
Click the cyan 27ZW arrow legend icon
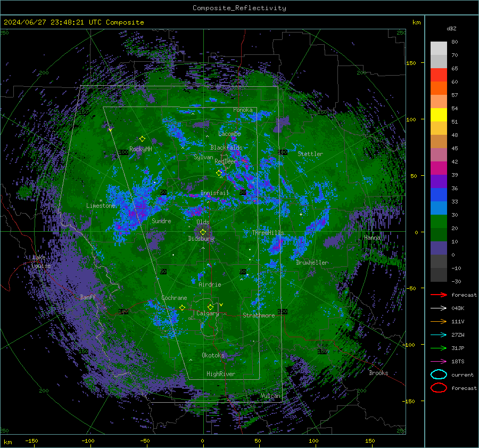point(439,335)
